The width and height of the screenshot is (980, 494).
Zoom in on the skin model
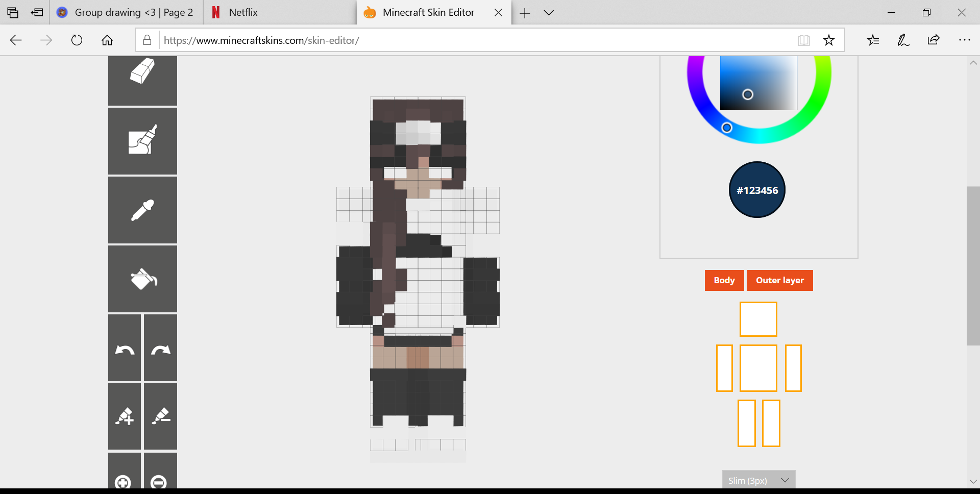pos(125,471)
